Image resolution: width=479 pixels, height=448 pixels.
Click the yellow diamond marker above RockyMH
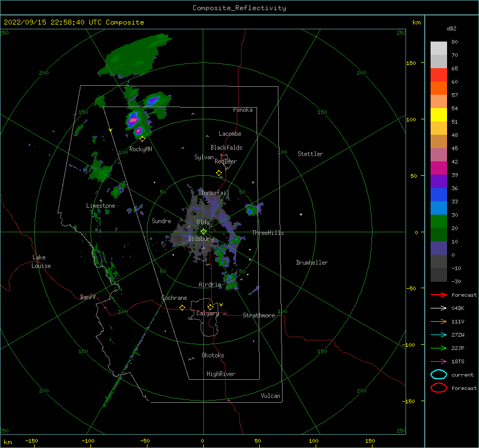(142, 139)
